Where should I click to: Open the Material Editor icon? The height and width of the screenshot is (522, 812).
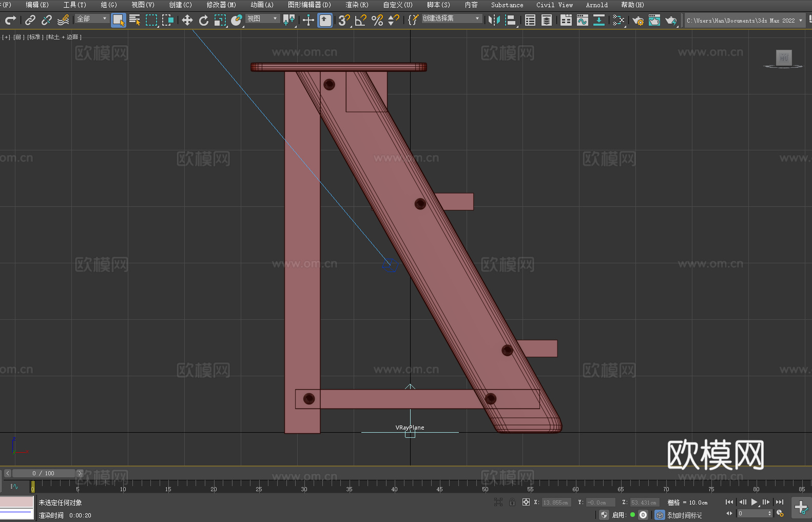click(x=618, y=20)
